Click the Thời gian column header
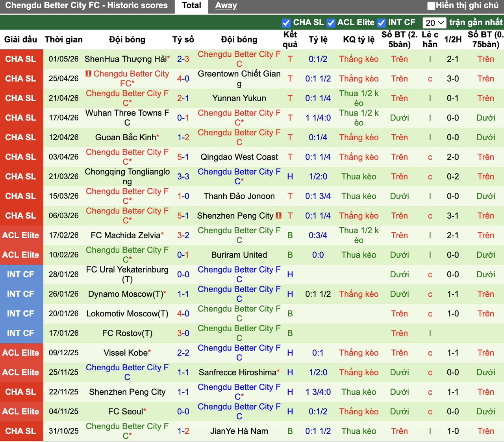 [64, 39]
